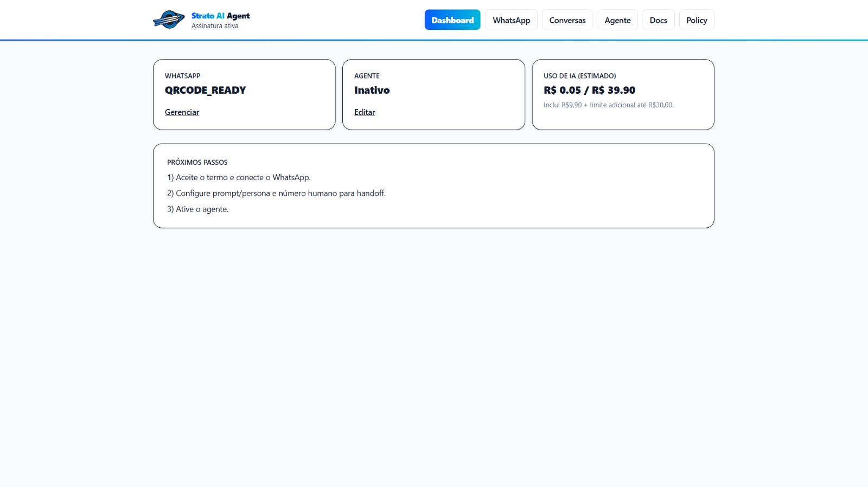Go to the Agente nav tab

pyautogui.click(x=617, y=20)
